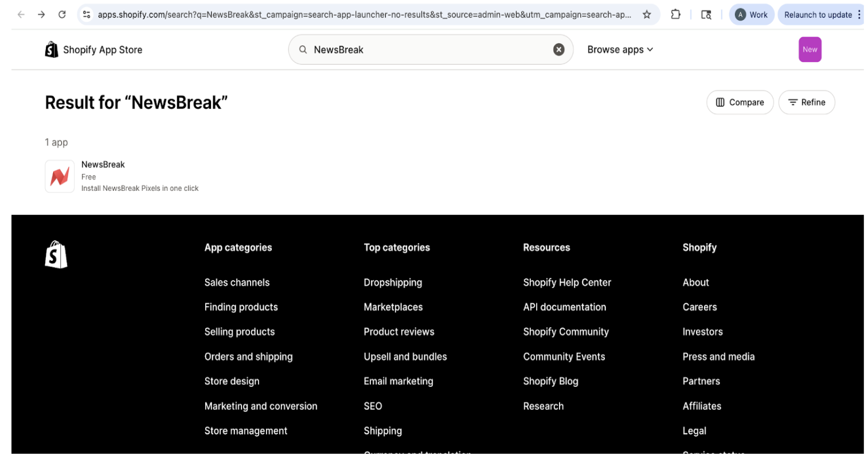Click the purple New avatar button
Image resolution: width=868 pixels, height=454 pixels.
pos(810,50)
